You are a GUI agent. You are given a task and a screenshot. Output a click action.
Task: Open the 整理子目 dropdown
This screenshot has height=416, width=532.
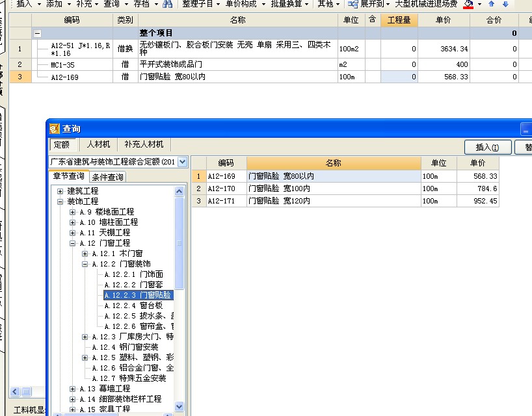[x=201, y=4]
